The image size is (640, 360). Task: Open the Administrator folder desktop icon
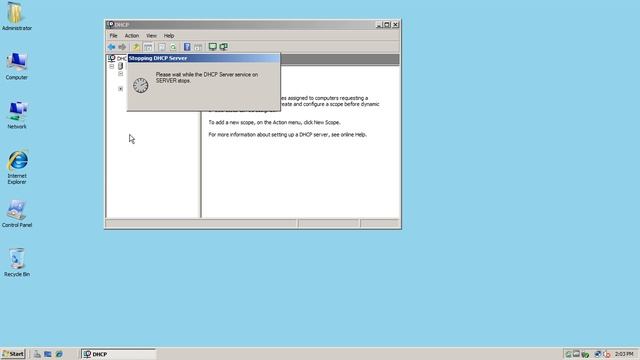click(16, 16)
